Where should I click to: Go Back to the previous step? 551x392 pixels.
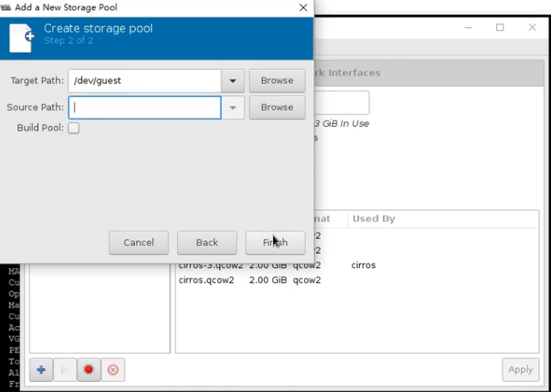206,243
